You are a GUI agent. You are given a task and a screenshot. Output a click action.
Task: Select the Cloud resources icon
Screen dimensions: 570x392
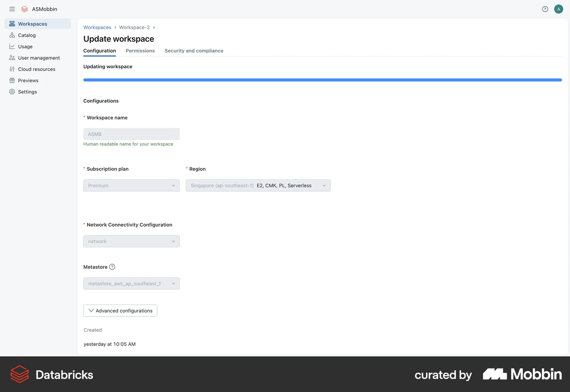(12, 69)
